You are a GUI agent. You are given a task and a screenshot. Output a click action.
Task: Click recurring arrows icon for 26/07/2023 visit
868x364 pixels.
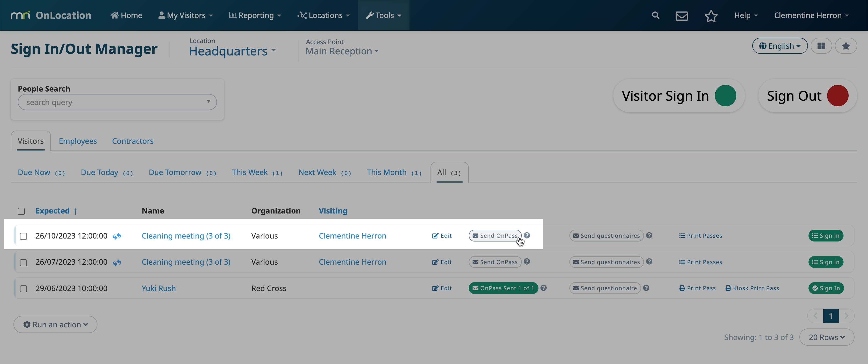117,262
